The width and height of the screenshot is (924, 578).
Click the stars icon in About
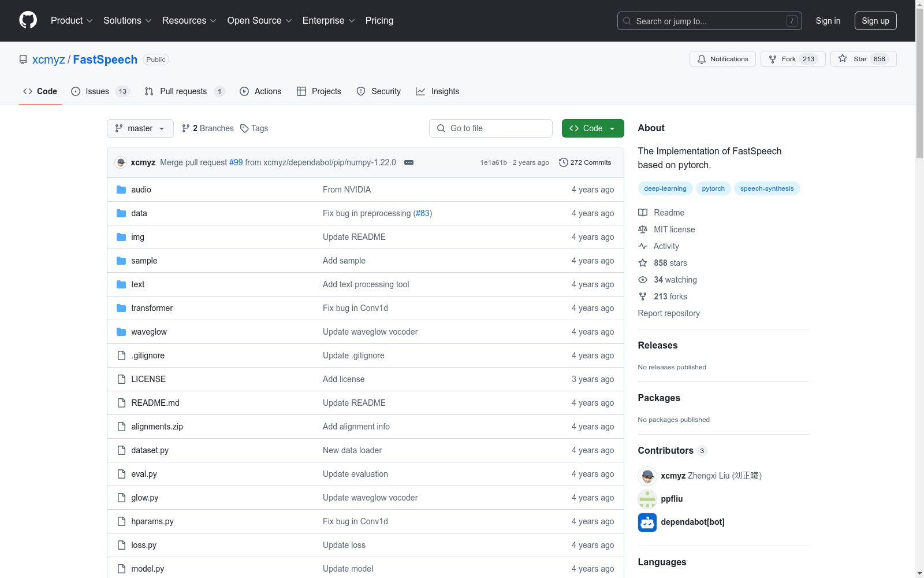[643, 263]
